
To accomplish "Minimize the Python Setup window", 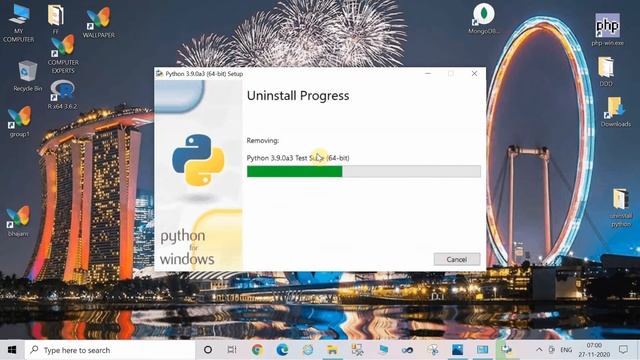I will [428, 73].
